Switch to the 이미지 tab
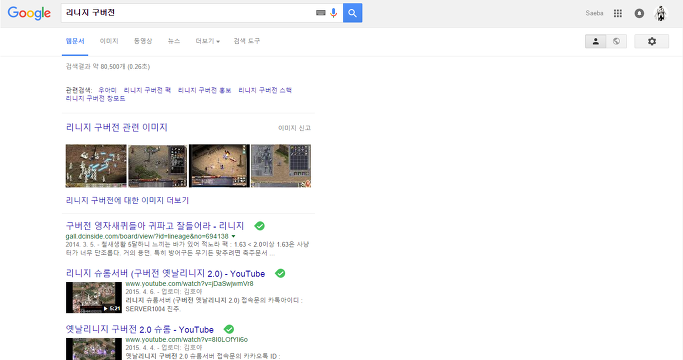The height and width of the screenshot is (360, 683). coord(109,41)
